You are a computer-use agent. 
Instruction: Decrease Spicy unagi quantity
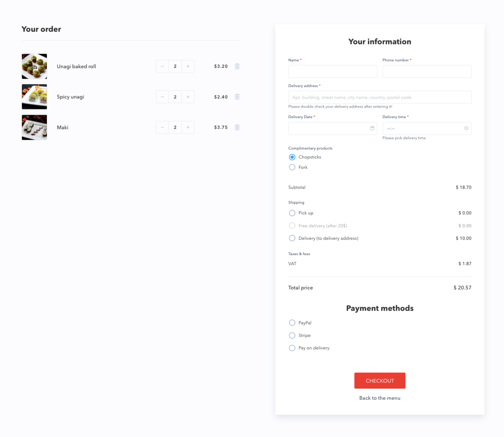[x=162, y=97]
